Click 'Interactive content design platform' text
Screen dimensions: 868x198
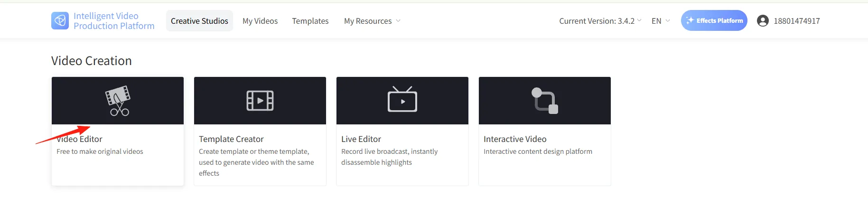click(538, 151)
